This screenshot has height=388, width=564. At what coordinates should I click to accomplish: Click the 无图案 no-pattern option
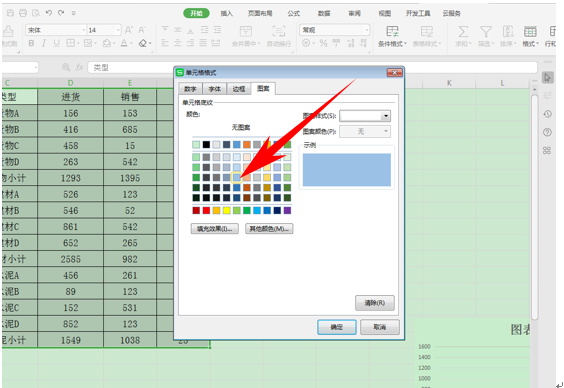tap(241, 127)
